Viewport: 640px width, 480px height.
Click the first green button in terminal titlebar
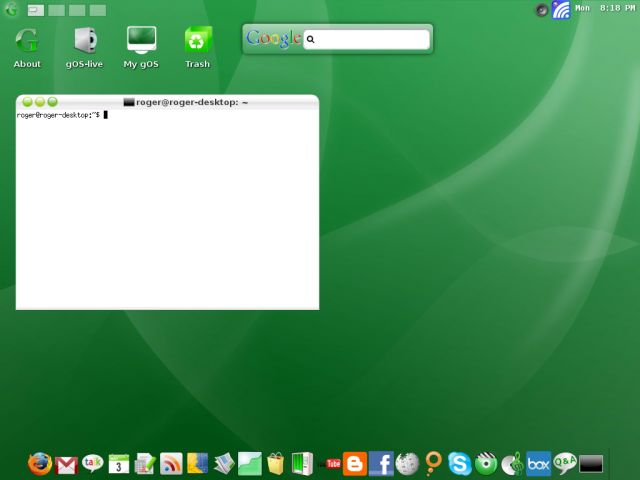click(x=27, y=102)
